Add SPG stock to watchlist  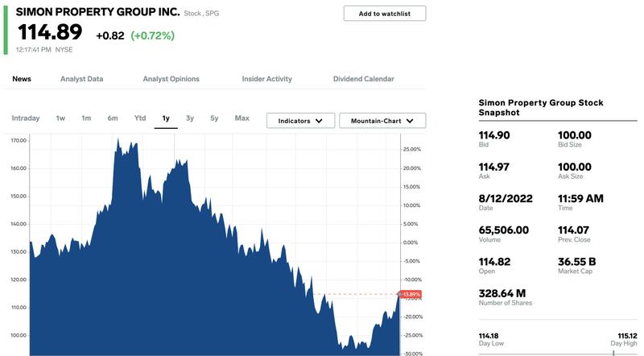click(x=385, y=14)
